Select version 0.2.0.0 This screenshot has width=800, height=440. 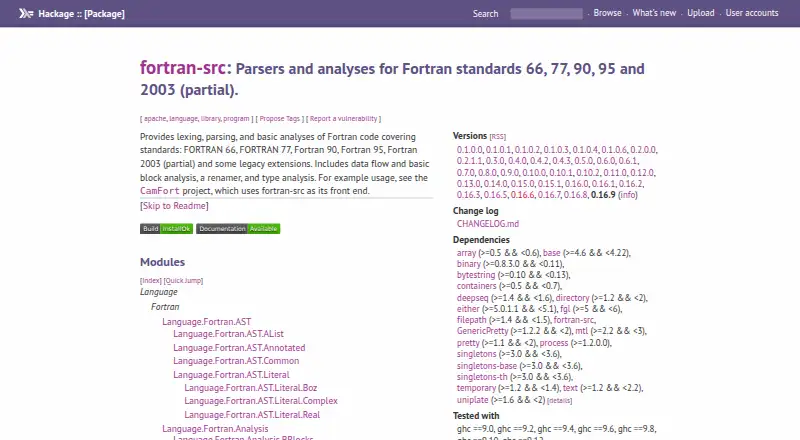click(643, 150)
